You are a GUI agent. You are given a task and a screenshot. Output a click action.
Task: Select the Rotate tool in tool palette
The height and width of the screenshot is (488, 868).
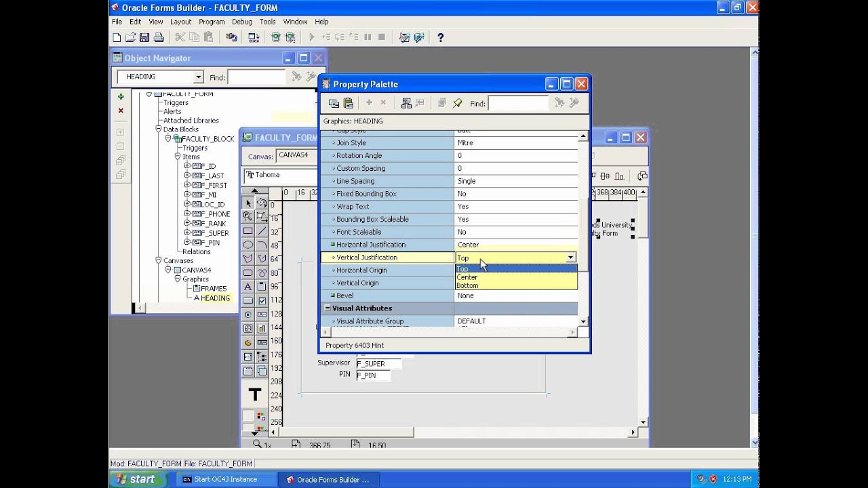pos(262,203)
